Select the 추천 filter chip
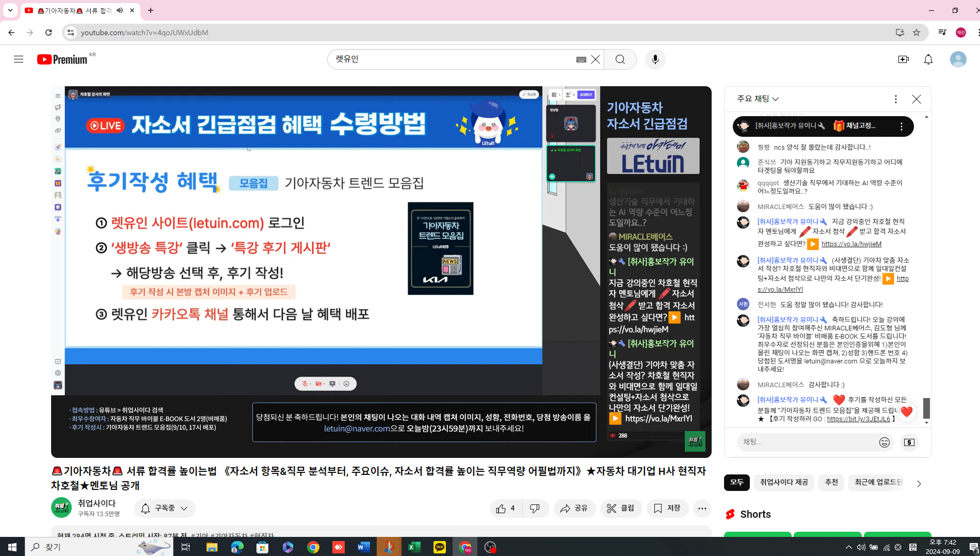Image resolution: width=980 pixels, height=556 pixels. 831,482
